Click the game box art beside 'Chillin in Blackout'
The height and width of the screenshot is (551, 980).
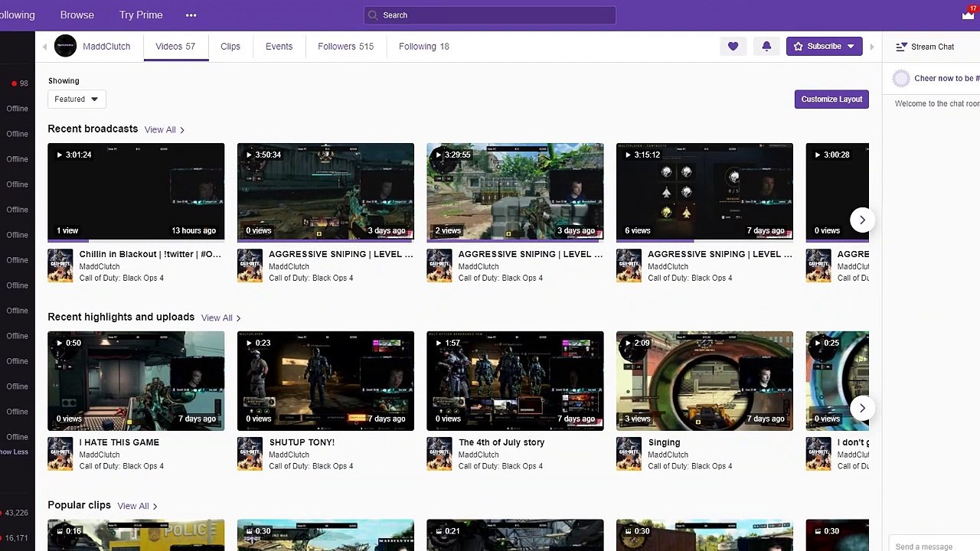tap(60, 266)
